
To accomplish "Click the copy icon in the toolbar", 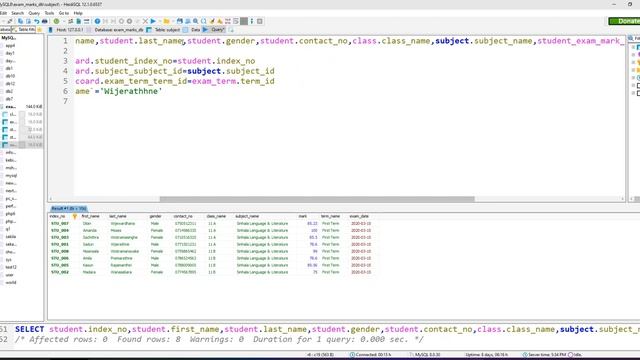I will click(x=20, y=21).
